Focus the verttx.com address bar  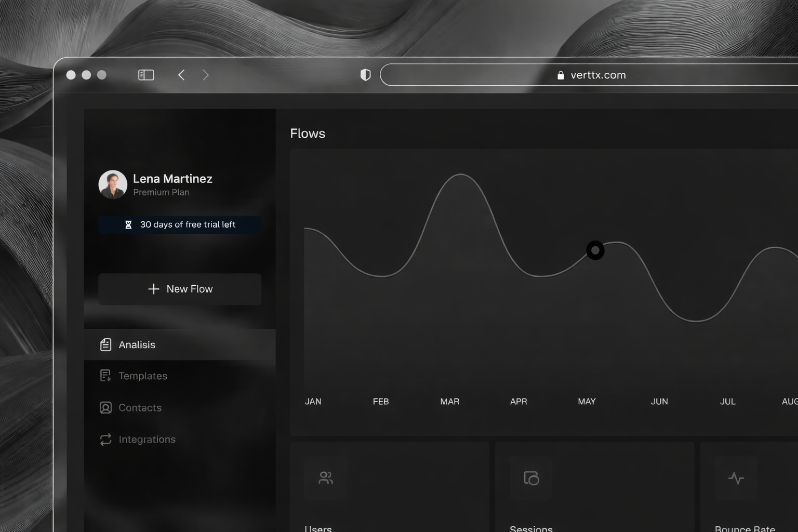[589, 75]
